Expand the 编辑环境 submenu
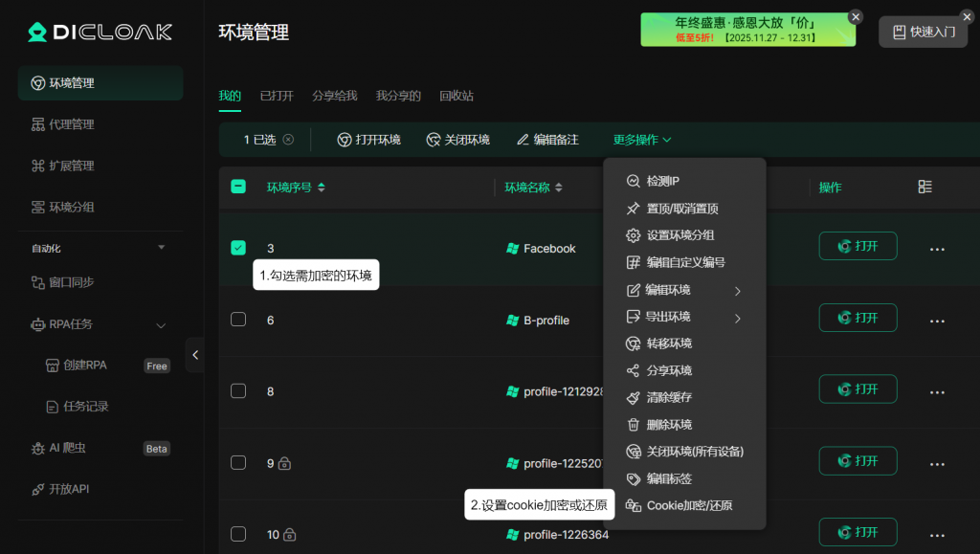Image resolution: width=980 pixels, height=554 pixels. tap(683, 290)
